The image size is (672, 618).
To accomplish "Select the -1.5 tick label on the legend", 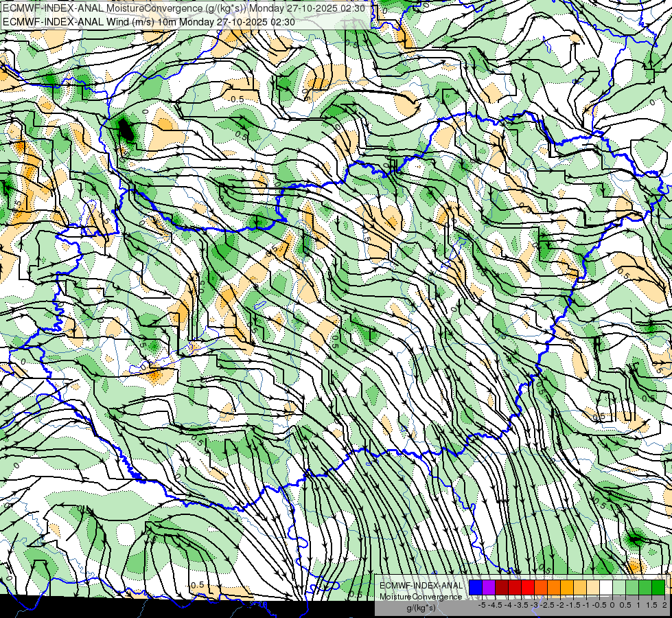I will (573, 605).
